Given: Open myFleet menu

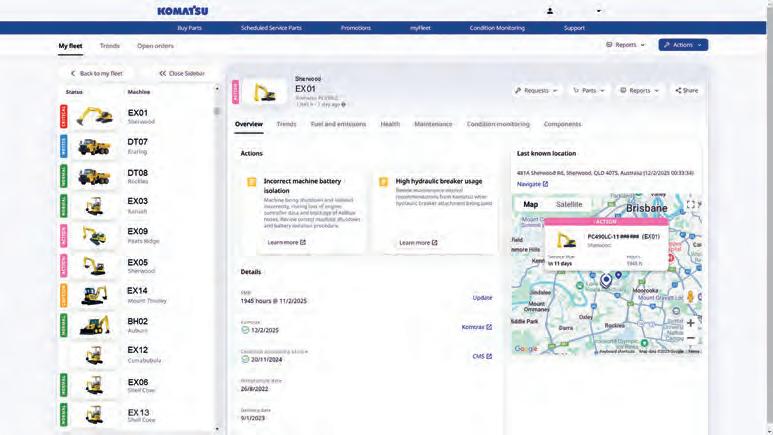Looking at the screenshot, I should click(420, 28).
